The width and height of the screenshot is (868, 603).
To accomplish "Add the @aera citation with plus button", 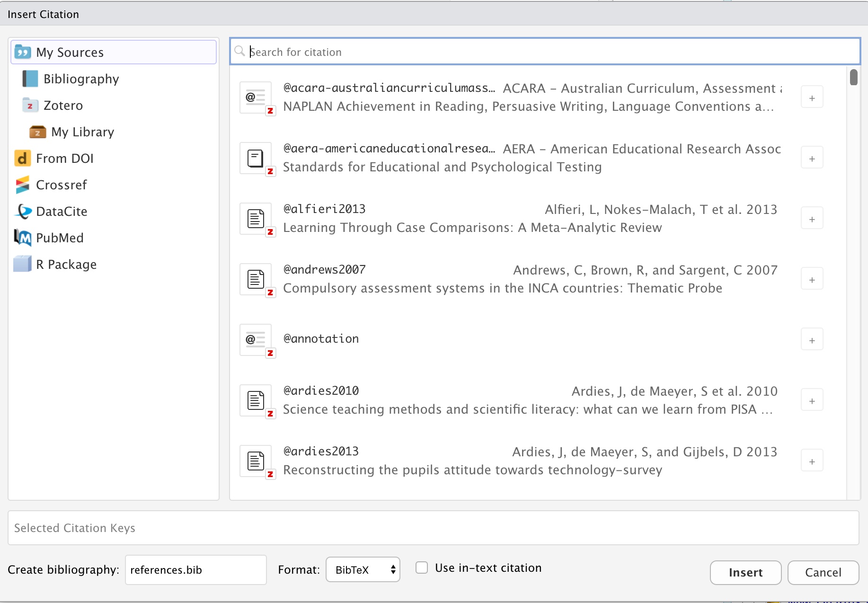I will 812,158.
